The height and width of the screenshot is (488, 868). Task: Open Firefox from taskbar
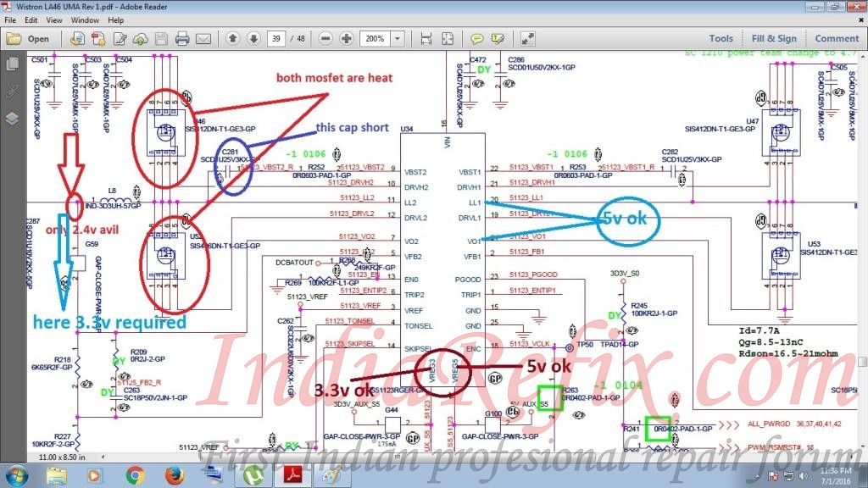point(174,475)
